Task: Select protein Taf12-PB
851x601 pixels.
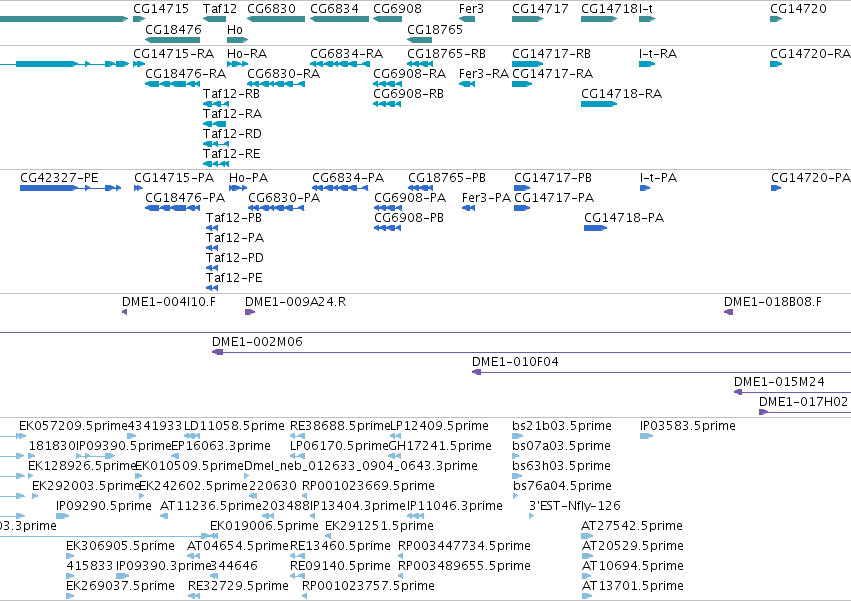Action: coord(234,218)
